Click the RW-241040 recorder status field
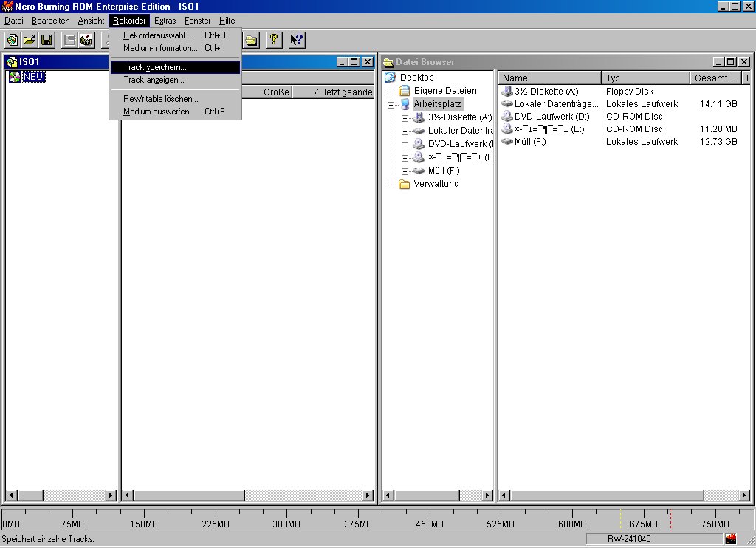 (x=654, y=539)
